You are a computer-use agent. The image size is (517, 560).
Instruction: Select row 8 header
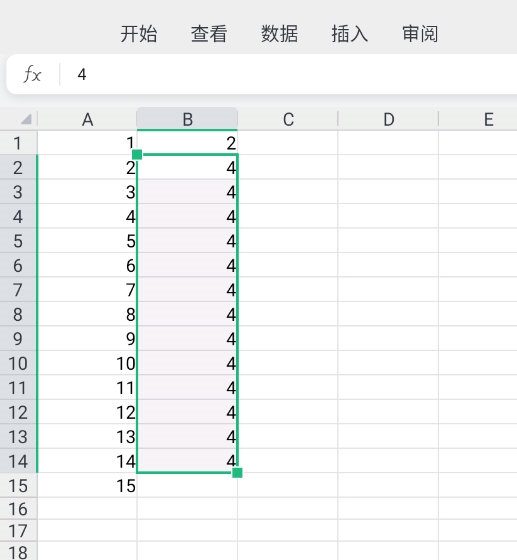click(x=18, y=314)
